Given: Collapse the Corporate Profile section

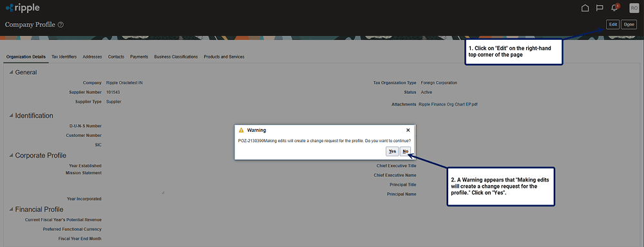Looking at the screenshot, I should [x=11, y=156].
